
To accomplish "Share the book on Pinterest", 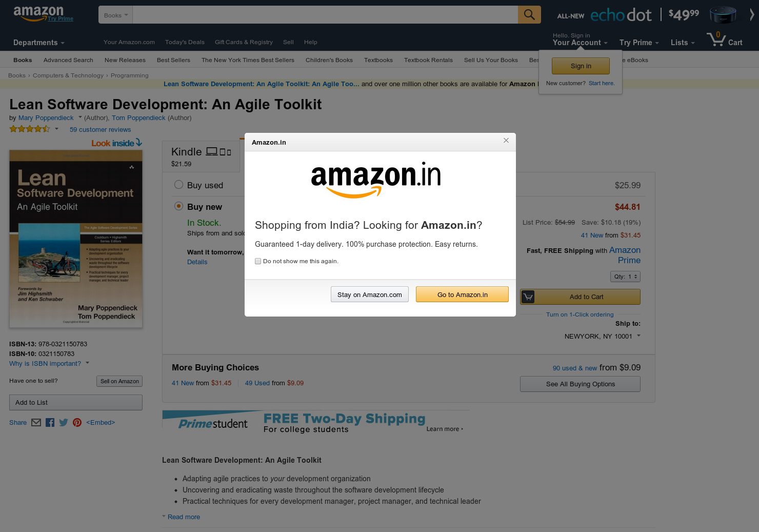I will [x=77, y=422].
